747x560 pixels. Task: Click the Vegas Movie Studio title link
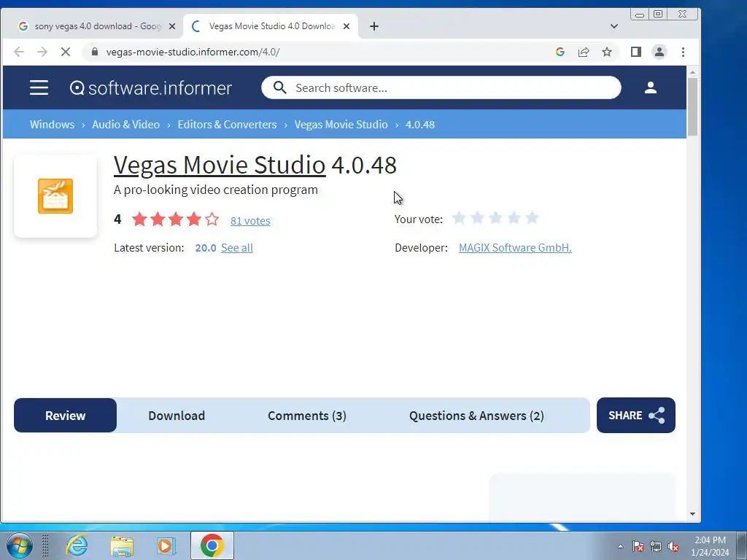click(220, 165)
